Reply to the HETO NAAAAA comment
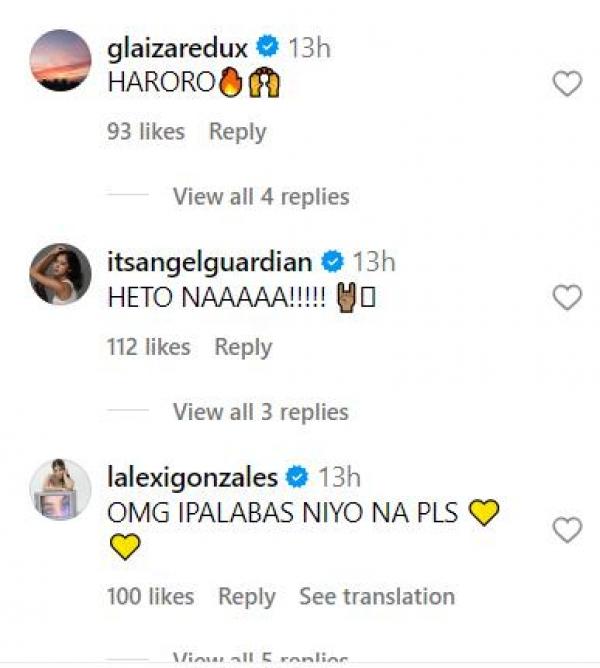600x668 pixels. (x=243, y=347)
